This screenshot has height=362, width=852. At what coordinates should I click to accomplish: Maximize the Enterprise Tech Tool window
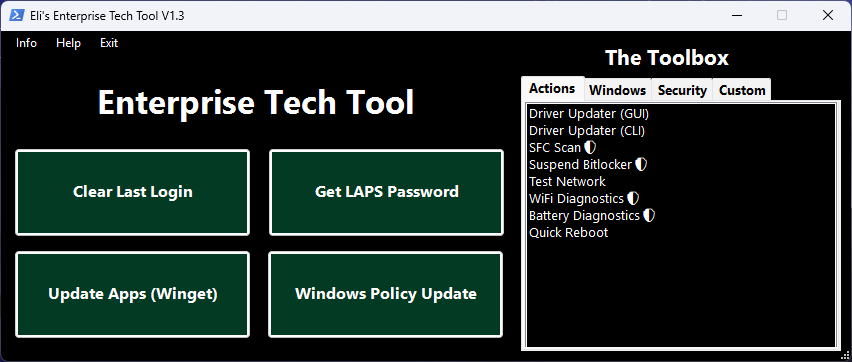(782, 15)
